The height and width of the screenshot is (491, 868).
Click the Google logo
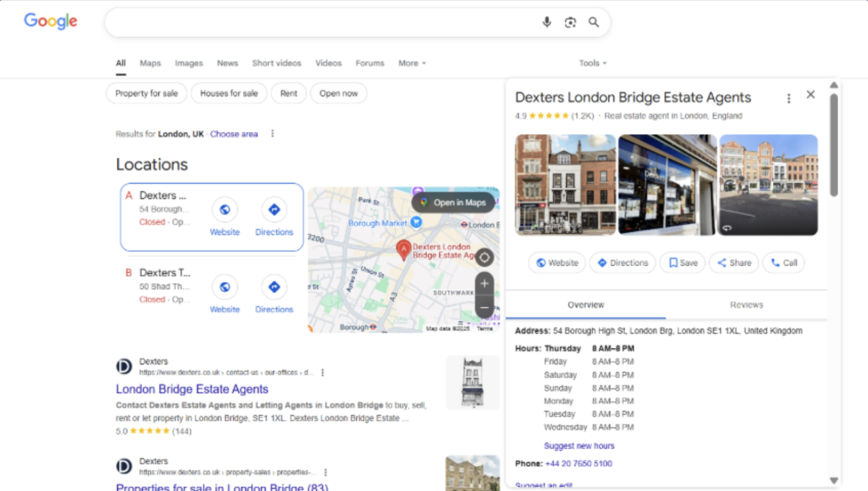point(50,22)
